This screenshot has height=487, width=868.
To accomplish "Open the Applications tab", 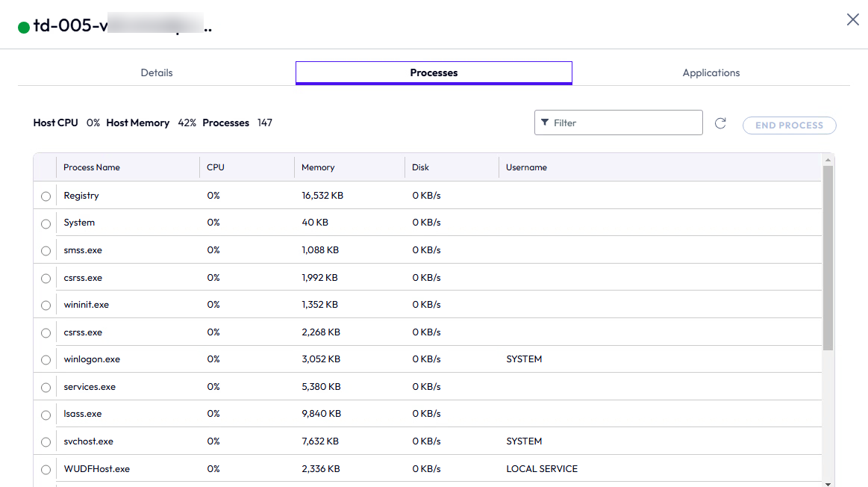I will [711, 72].
